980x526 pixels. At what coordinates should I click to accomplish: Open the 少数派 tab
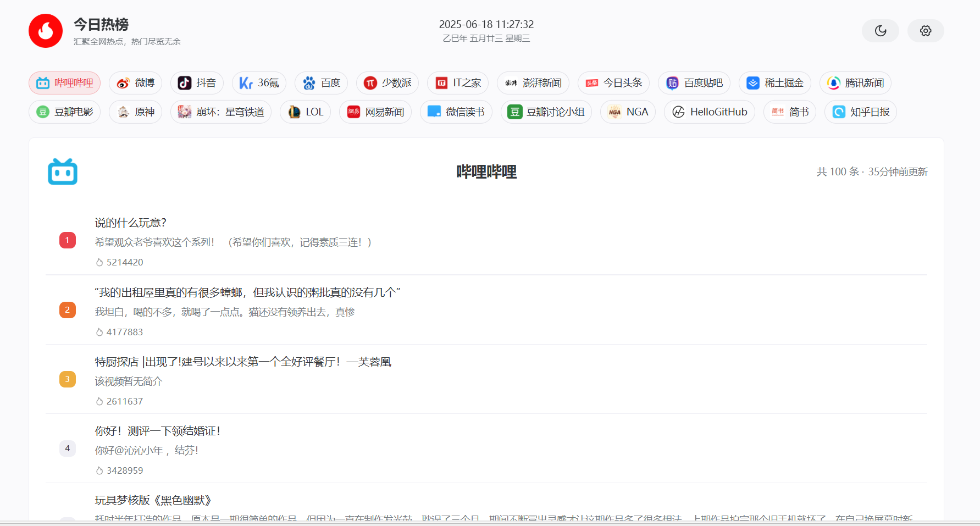point(387,83)
